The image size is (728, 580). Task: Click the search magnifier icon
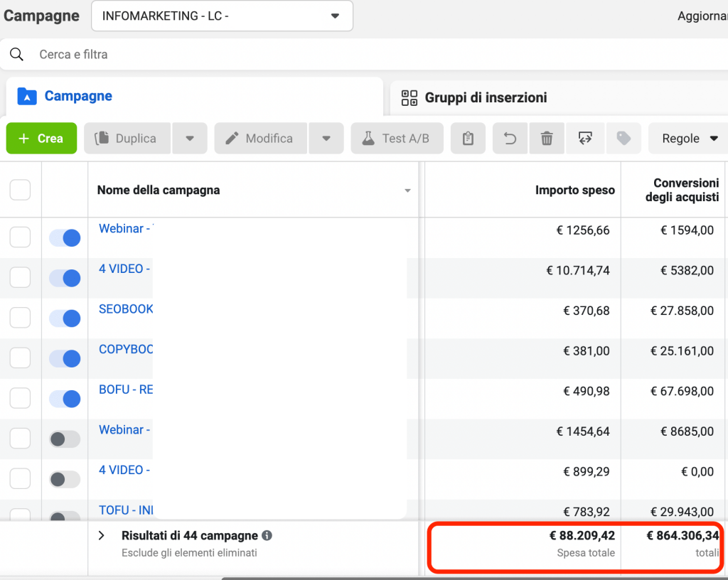pos(17,54)
